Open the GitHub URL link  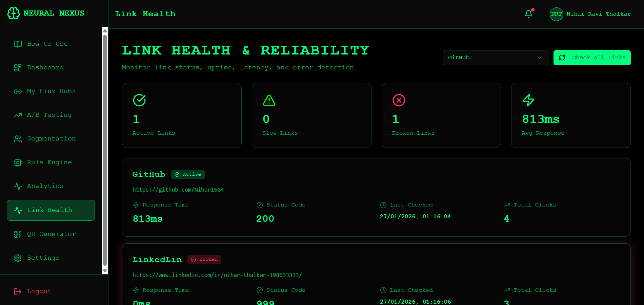click(178, 190)
